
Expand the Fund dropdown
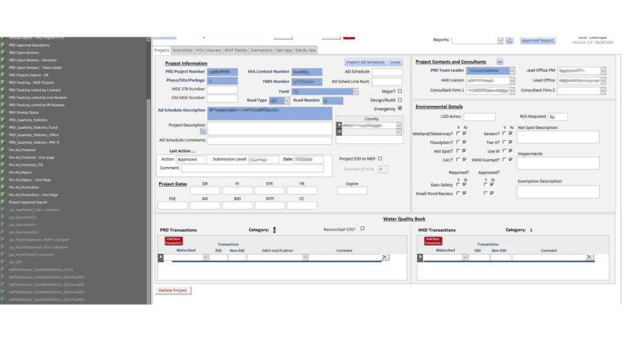(x=355, y=91)
